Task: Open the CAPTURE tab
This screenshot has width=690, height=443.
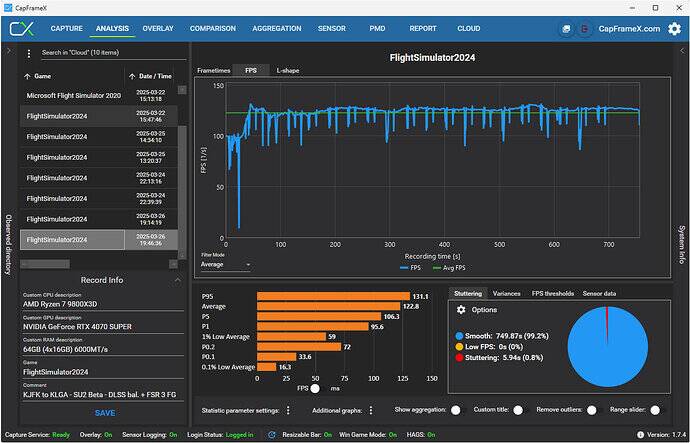Action: pos(66,29)
